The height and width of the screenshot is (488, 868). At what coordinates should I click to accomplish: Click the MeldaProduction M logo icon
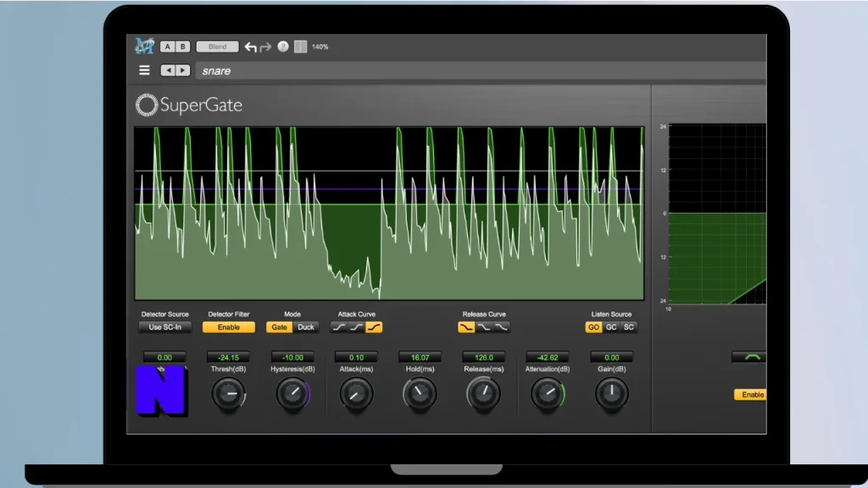(x=144, y=47)
